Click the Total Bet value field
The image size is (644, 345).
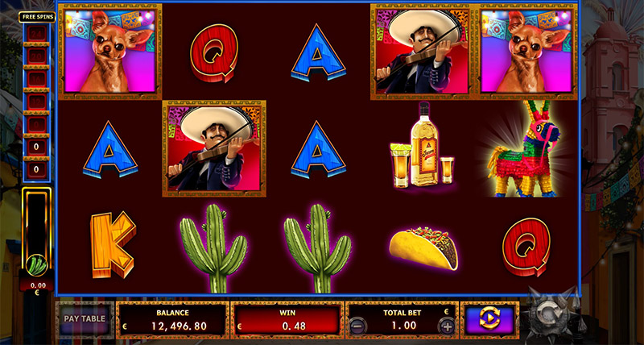point(402,326)
